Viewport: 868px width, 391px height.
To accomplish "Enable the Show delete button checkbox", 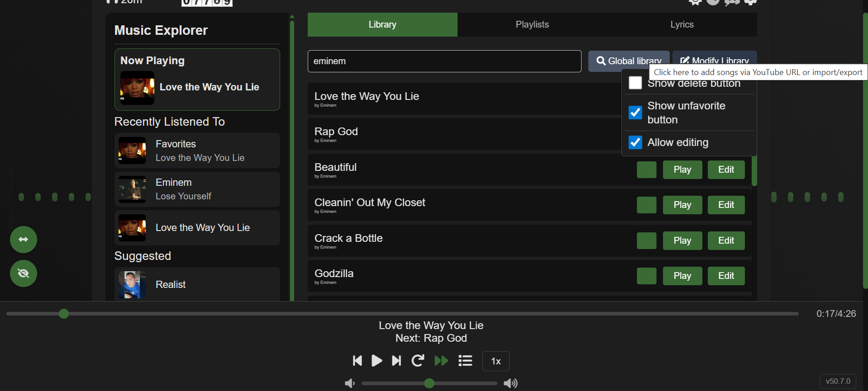I will (635, 83).
